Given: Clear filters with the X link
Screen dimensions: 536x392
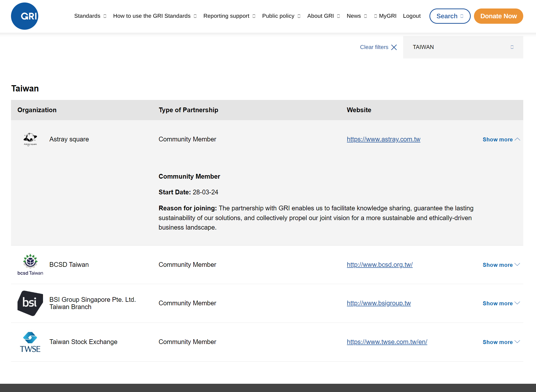Looking at the screenshot, I should (x=378, y=47).
